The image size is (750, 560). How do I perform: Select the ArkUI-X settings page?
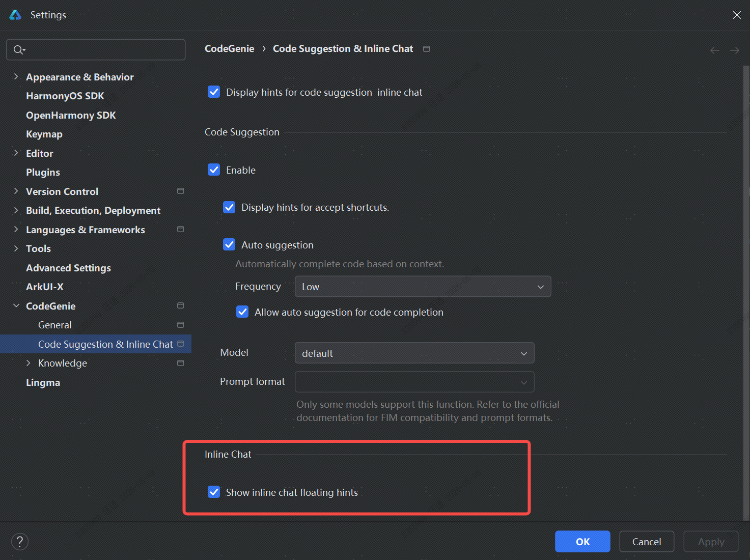coord(45,287)
